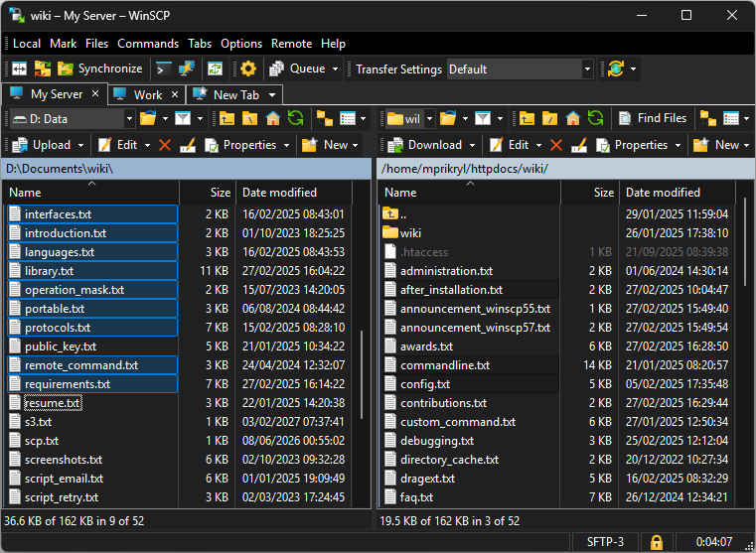Image resolution: width=756 pixels, height=553 pixels.
Task: Click the encryption lock icon in status bar
Action: tap(656, 542)
